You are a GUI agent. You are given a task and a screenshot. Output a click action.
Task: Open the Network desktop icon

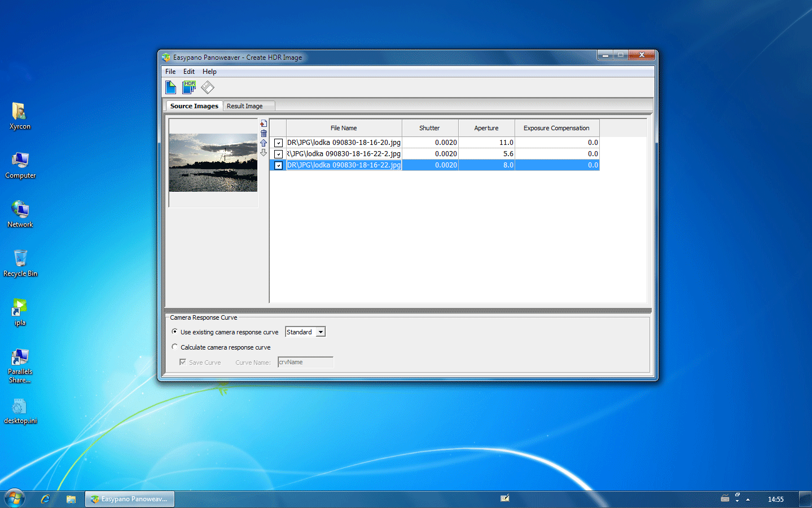[x=20, y=214]
